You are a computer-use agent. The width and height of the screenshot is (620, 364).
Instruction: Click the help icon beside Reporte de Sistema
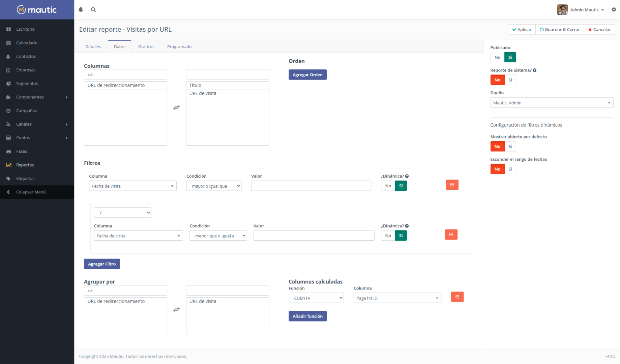click(x=535, y=70)
